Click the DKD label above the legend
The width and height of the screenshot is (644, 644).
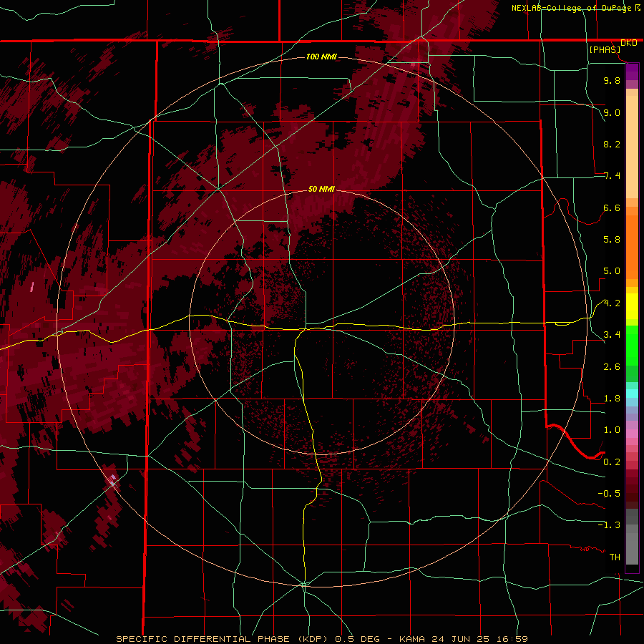628,42
